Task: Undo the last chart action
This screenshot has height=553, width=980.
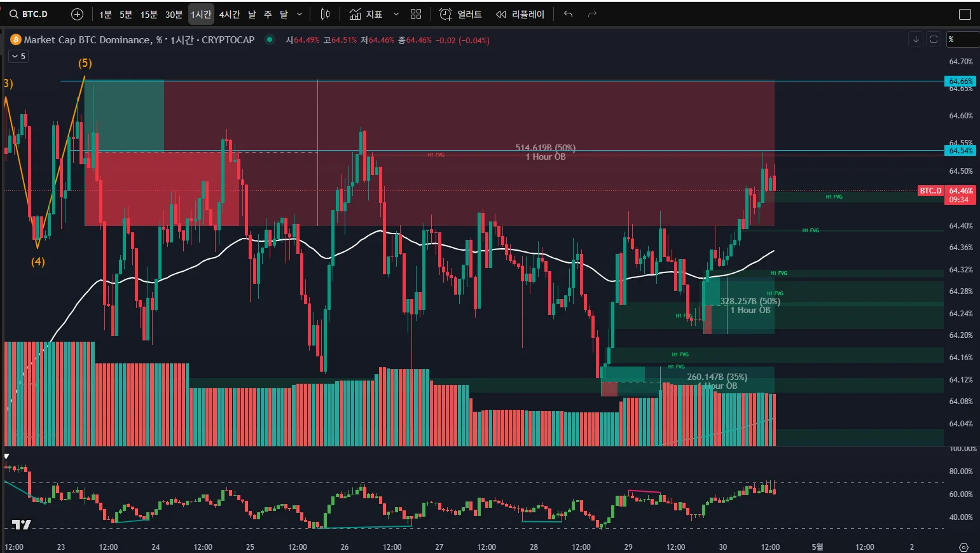Action: pos(569,14)
